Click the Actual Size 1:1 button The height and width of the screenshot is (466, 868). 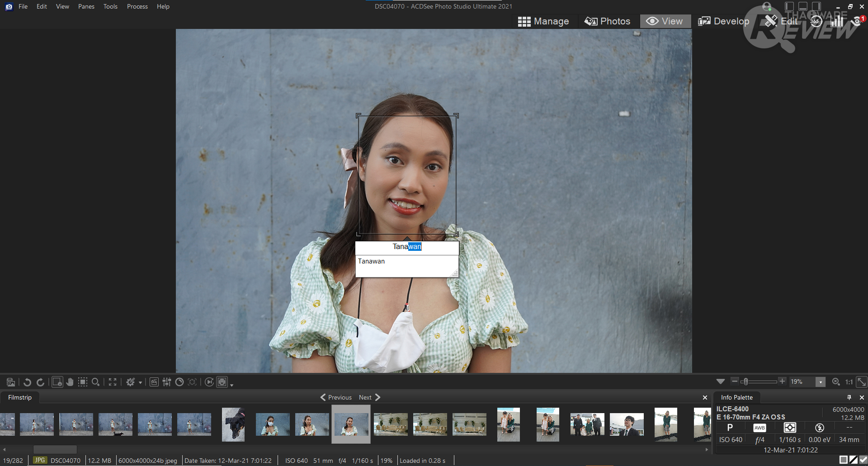click(849, 382)
